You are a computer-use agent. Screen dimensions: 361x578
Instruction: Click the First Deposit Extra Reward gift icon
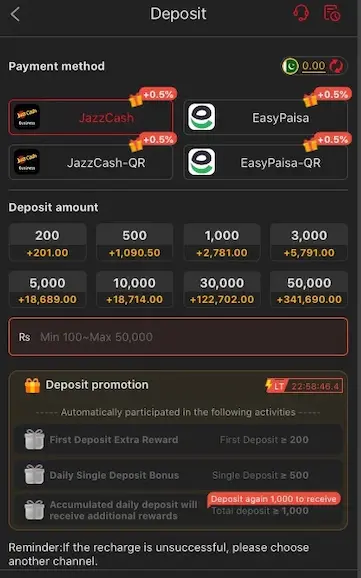point(34,439)
